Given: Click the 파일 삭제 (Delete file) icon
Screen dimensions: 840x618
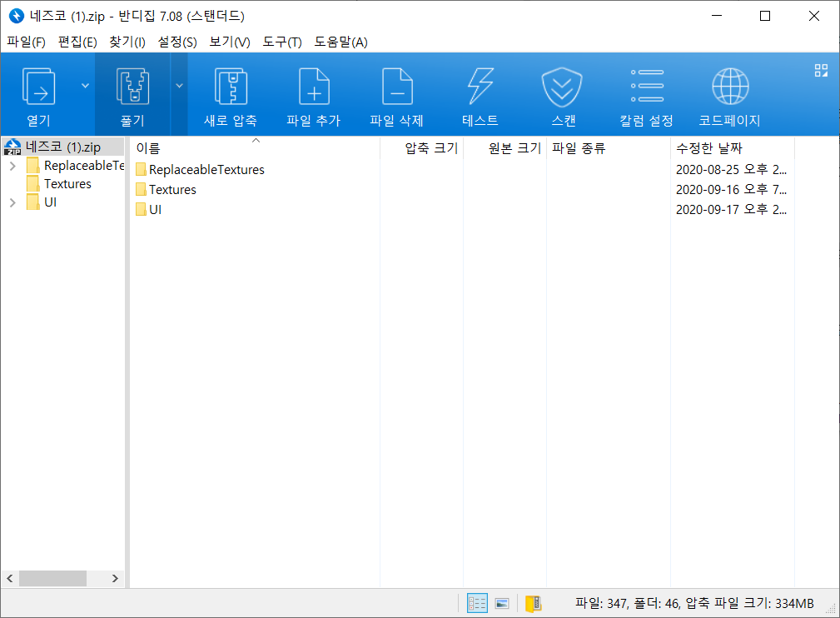Looking at the screenshot, I should [x=397, y=87].
